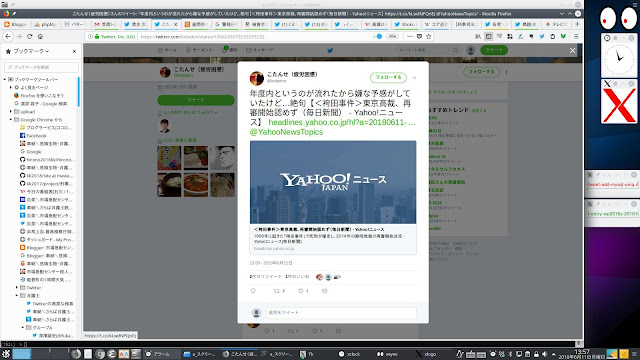Open the desktop start menu icon

tap(6, 354)
